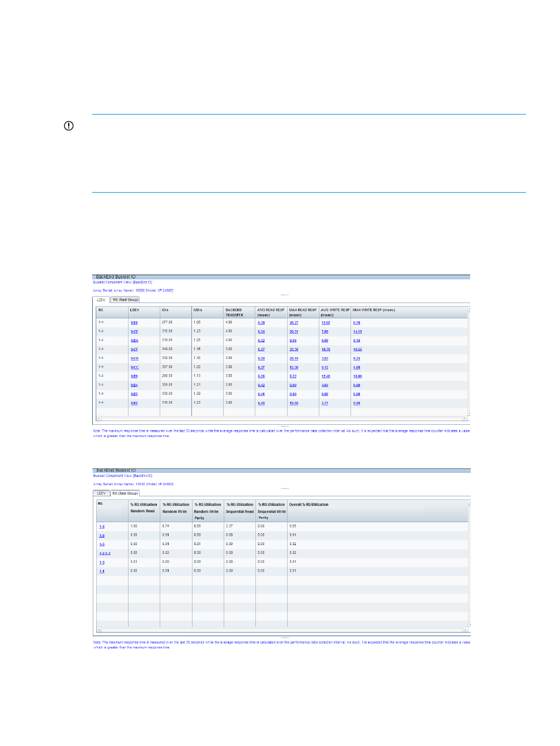Viewport: 560px width, 746px height.
Task: Click the IO/s cell 349.00
Action: pyautogui.click(x=167, y=350)
